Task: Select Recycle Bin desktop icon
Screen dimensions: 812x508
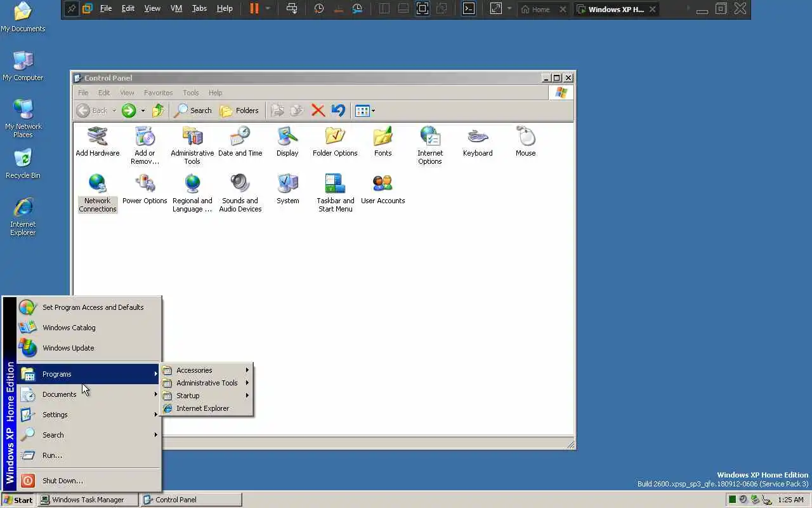Action: 23,164
